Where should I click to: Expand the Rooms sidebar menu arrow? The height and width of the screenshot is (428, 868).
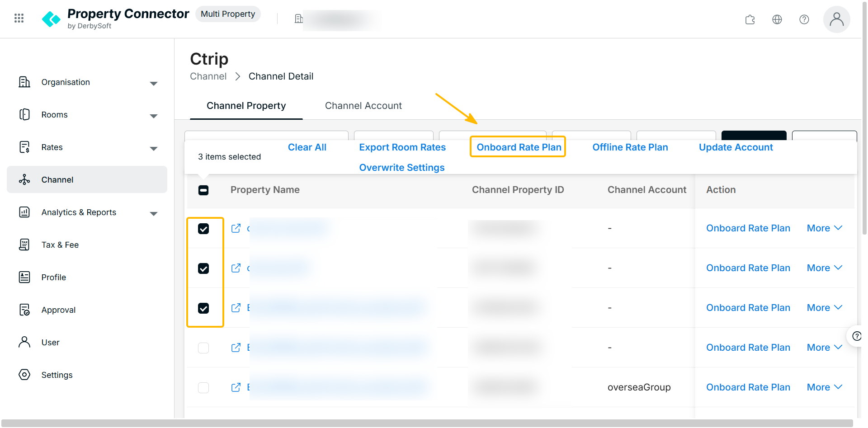pos(154,116)
